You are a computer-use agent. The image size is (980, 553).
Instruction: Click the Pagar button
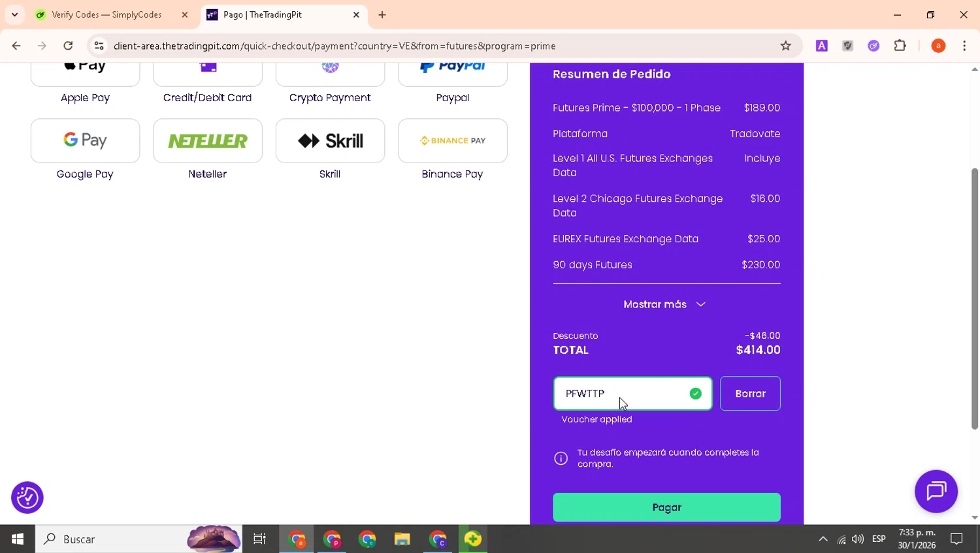(x=666, y=507)
